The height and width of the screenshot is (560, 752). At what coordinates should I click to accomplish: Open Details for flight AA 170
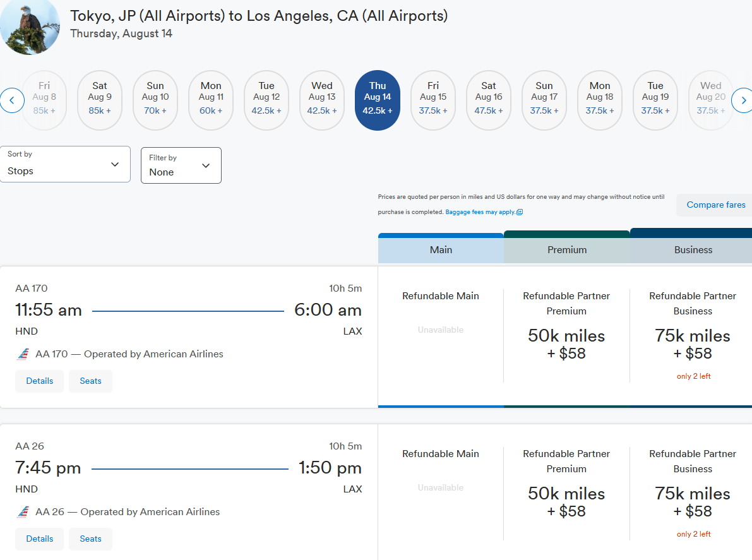39,381
